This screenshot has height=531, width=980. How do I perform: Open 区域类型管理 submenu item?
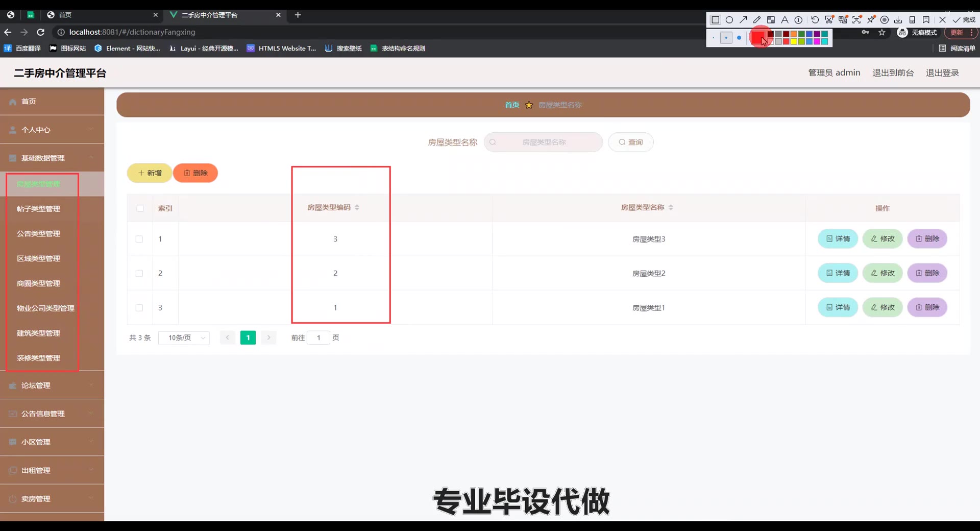[x=52, y=258]
